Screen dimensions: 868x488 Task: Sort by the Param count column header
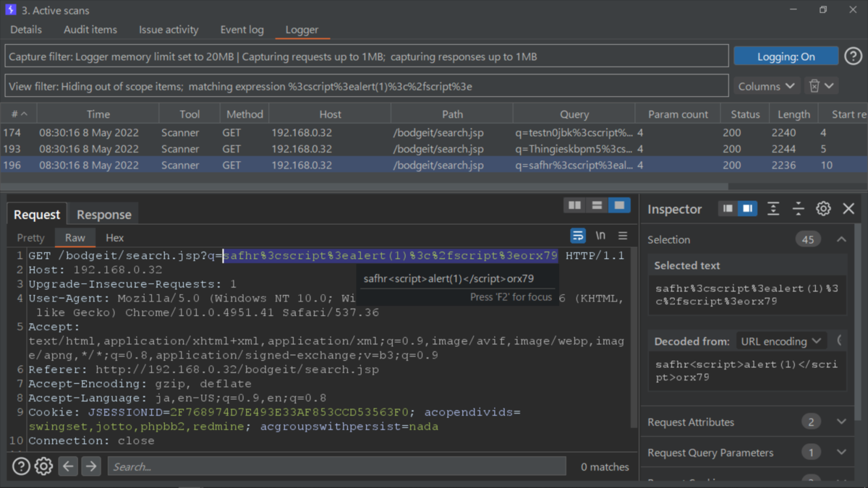click(678, 114)
